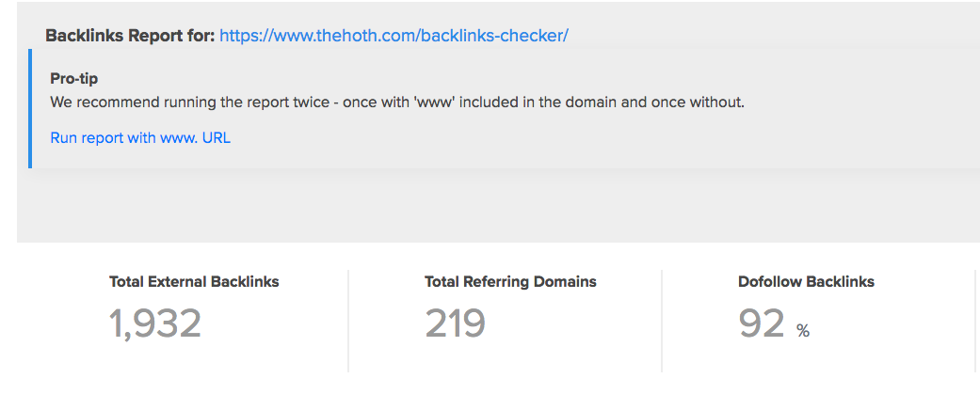Click divider between Referring Domains and Dofollow Backlinks

(x=662, y=321)
